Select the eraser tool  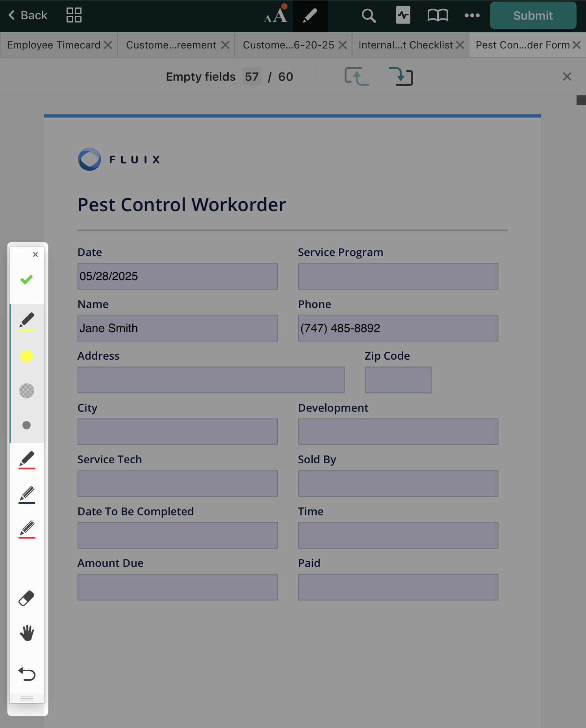tap(27, 598)
